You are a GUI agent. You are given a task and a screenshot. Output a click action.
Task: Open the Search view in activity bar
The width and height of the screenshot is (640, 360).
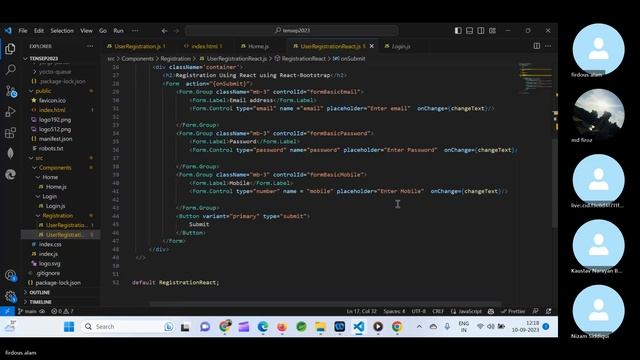10,70
